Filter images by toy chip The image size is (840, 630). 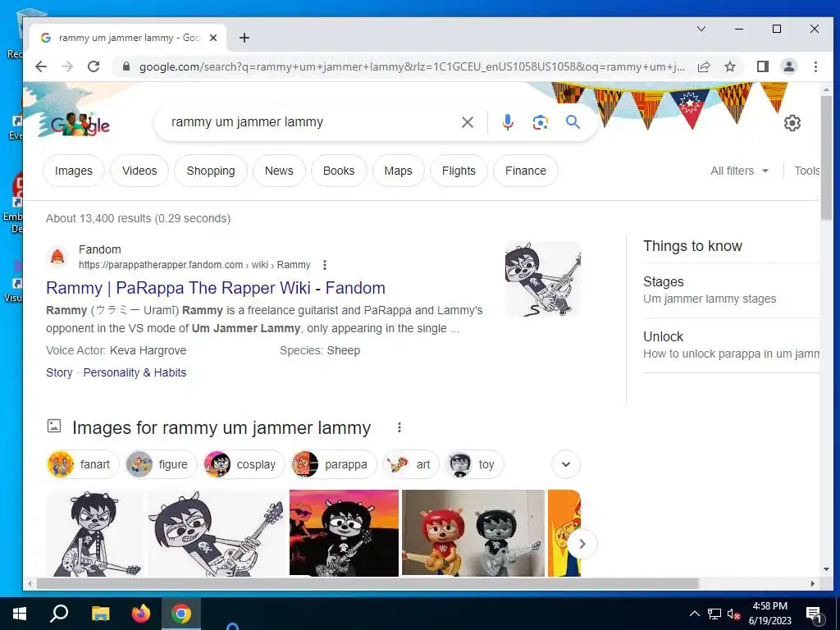coord(474,464)
